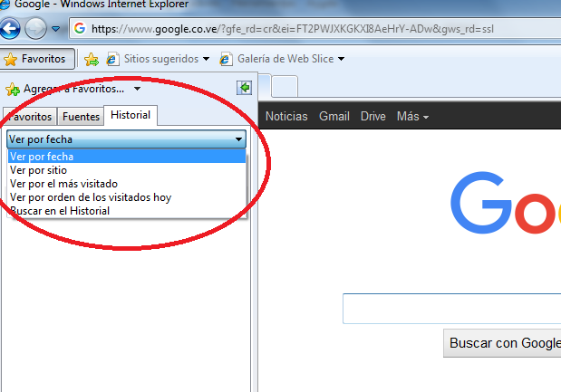Open Galería de Web Slice link
This screenshot has width=561, height=392.
coord(285,59)
